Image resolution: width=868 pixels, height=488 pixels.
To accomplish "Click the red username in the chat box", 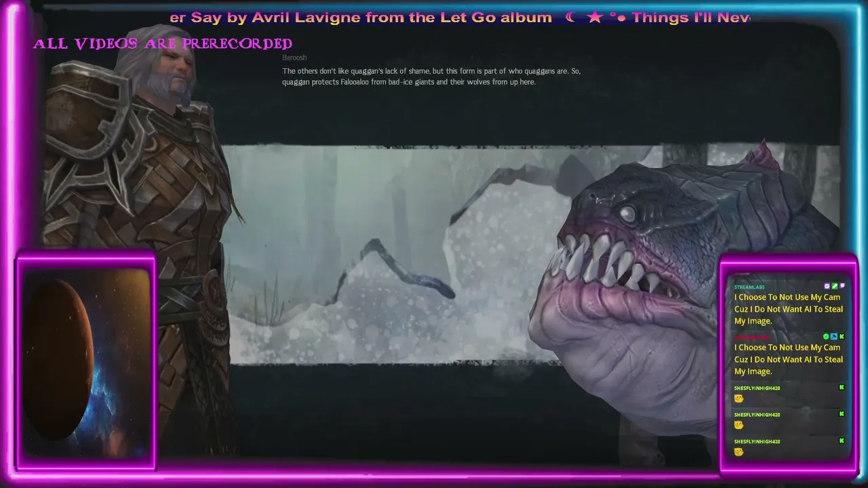I will click(752, 338).
